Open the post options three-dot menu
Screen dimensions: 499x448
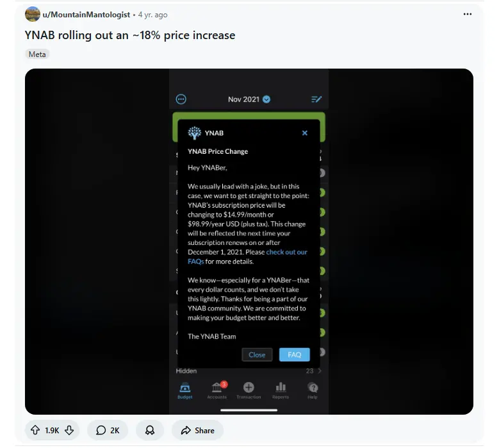467,14
